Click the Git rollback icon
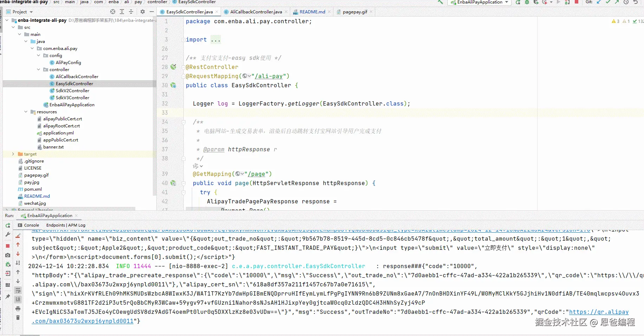The height and width of the screenshot is (336, 644). click(x=635, y=2)
